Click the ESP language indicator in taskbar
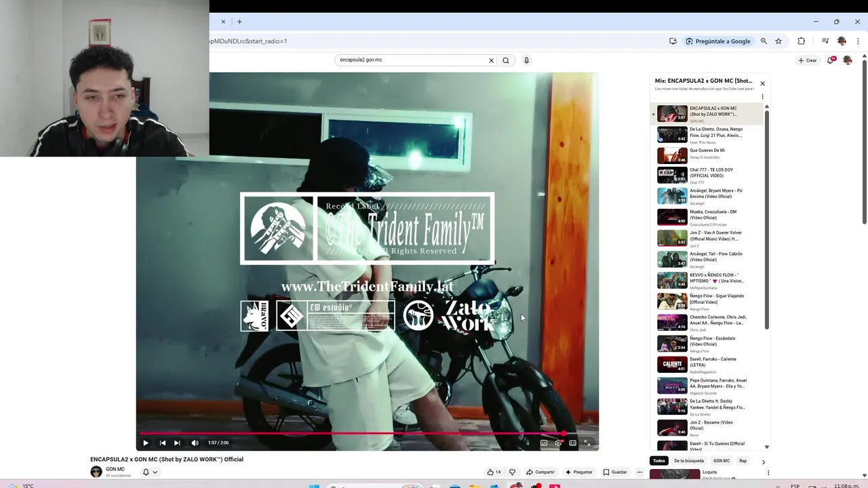 [796, 485]
